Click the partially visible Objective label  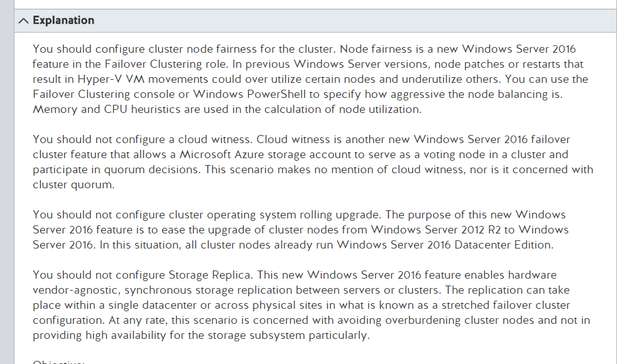click(x=58, y=361)
